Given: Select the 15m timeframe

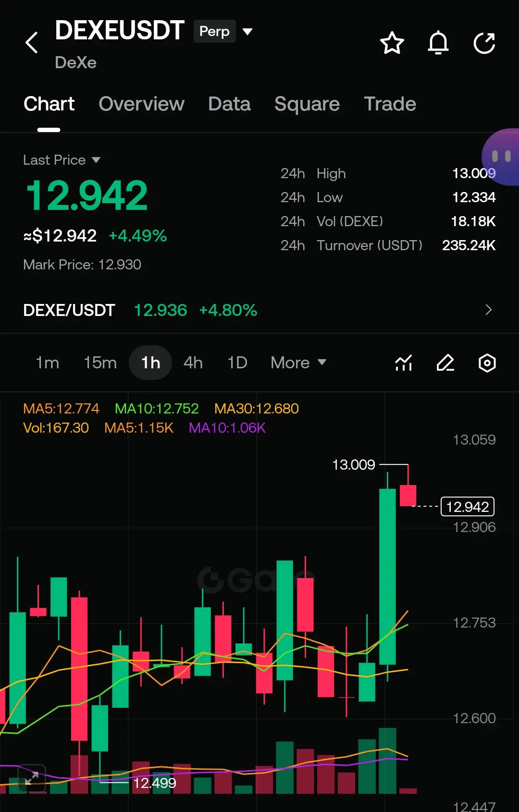Looking at the screenshot, I should [100, 363].
